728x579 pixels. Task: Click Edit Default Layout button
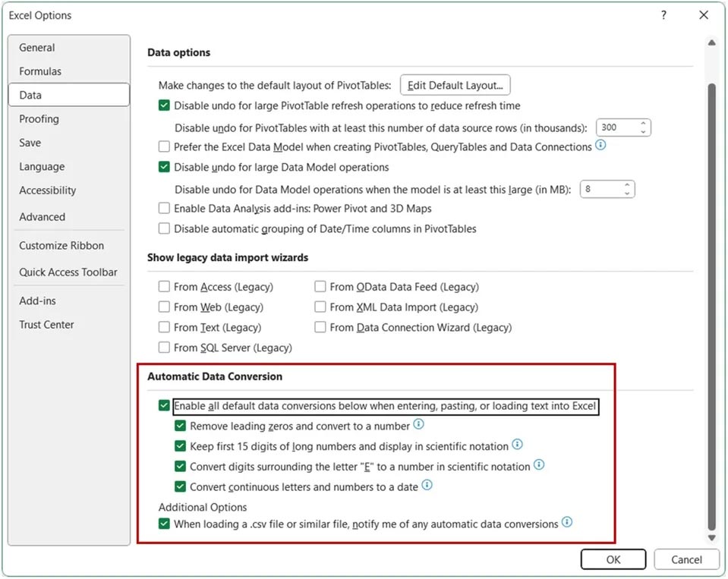click(454, 85)
